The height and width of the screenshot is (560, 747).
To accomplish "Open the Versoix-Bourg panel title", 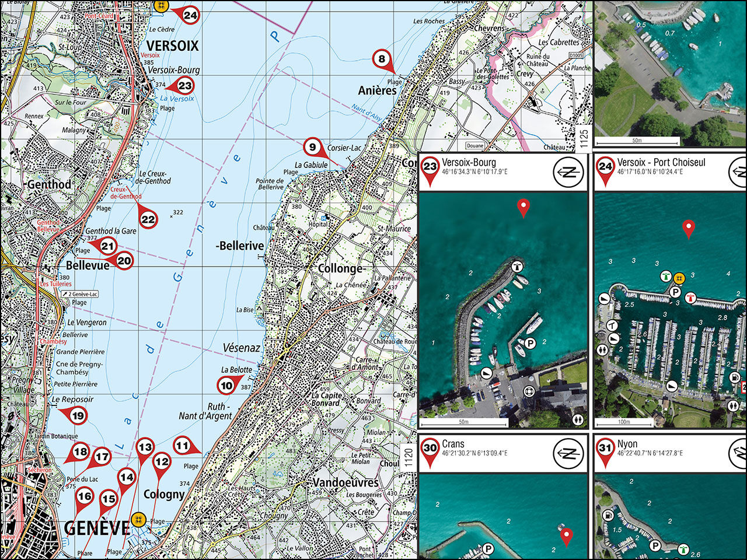I will (469, 163).
